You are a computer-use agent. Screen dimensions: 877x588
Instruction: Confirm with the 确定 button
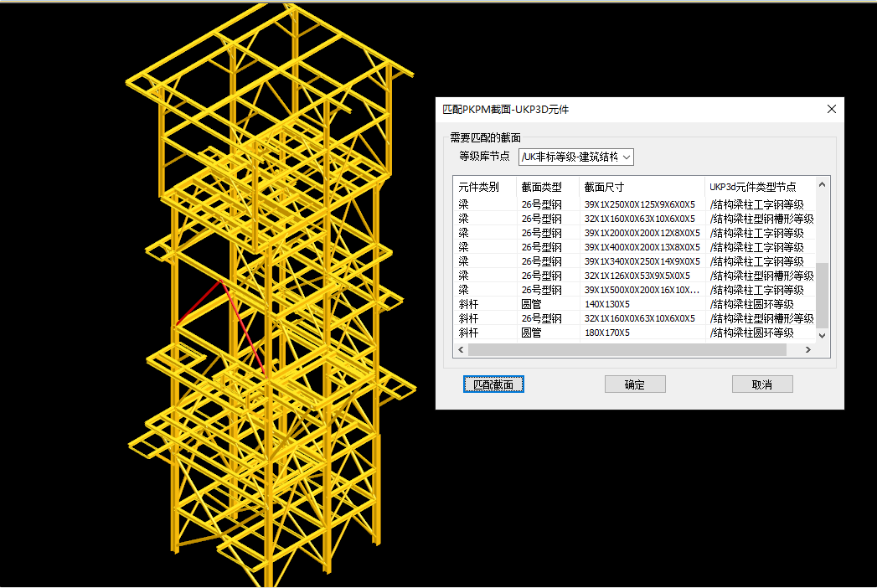[x=635, y=384]
